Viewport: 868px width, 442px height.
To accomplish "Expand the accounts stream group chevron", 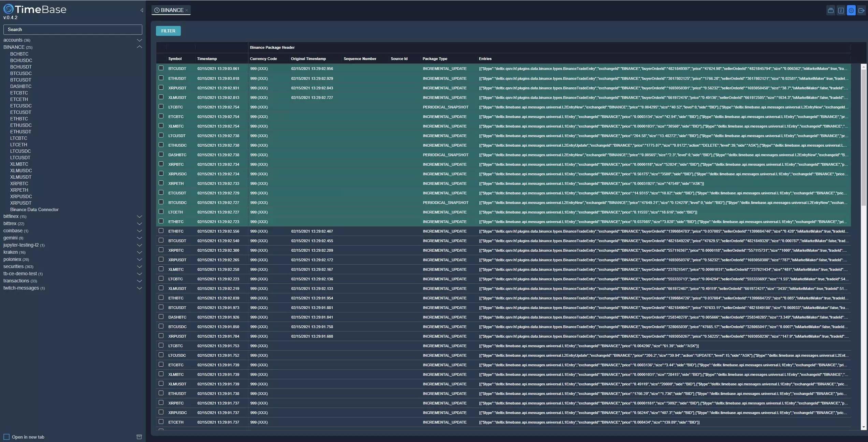I will click(x=139, y=40).
